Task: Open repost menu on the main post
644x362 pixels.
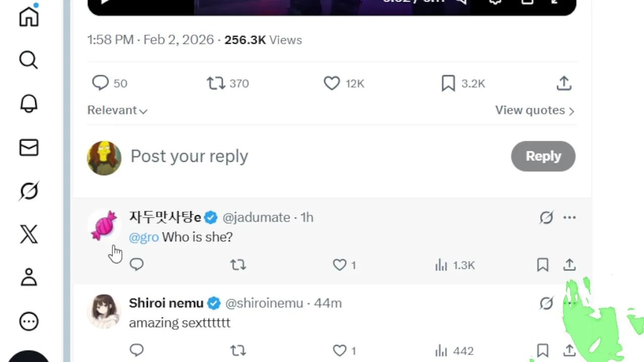Action: [x=216, y=83]
